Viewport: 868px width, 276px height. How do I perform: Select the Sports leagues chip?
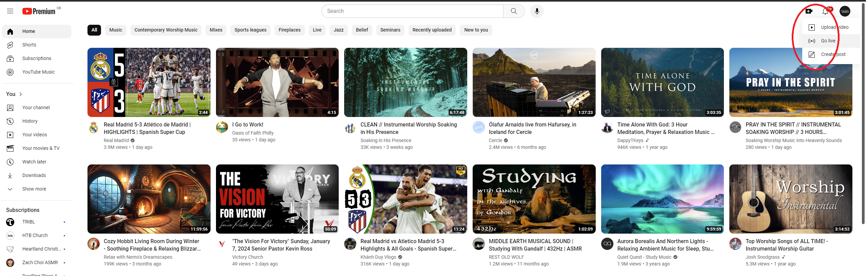(x=251, y=30)
